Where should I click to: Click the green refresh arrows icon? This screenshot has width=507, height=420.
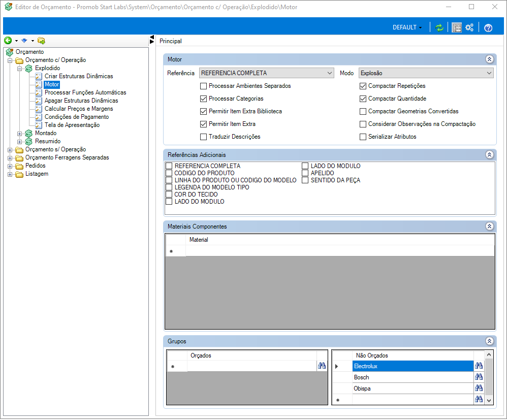tap(439, 27)
